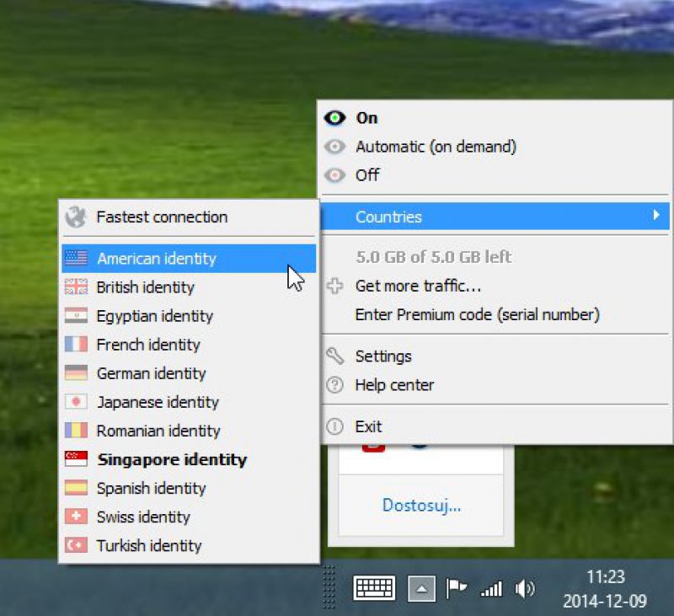Image resolution: width=674 pixels, height=616 pixels.
Task: Open Enter Premium code (serial number)
Action: click(x=495, y=314)
